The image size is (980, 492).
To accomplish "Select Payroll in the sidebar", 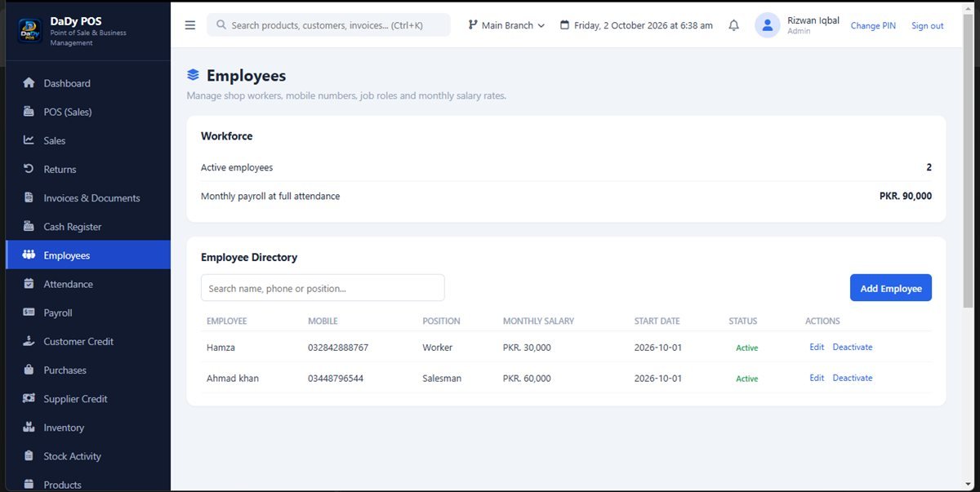I will pos(88,312).
